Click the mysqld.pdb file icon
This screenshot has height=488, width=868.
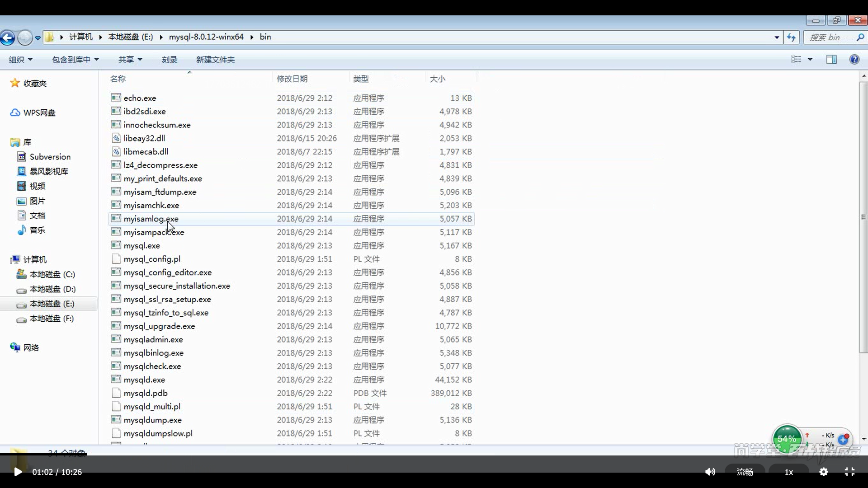tap(116, 393)
